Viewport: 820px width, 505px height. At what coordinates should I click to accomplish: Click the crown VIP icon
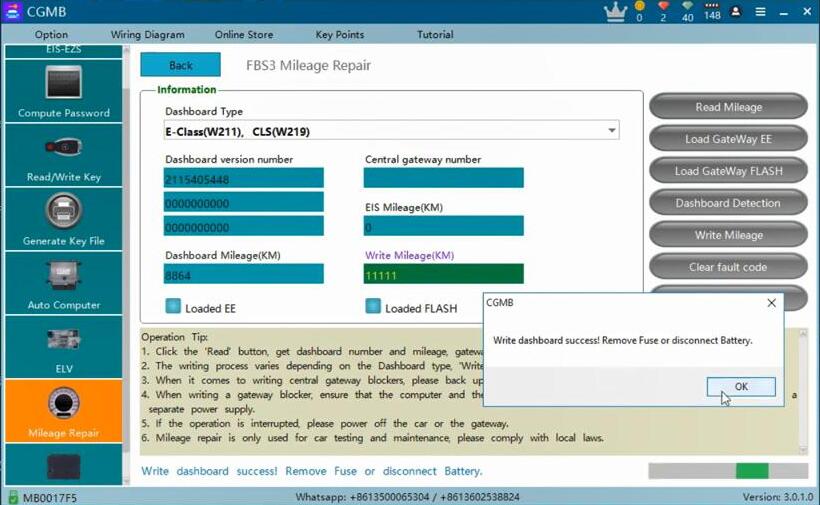point(615,12)
